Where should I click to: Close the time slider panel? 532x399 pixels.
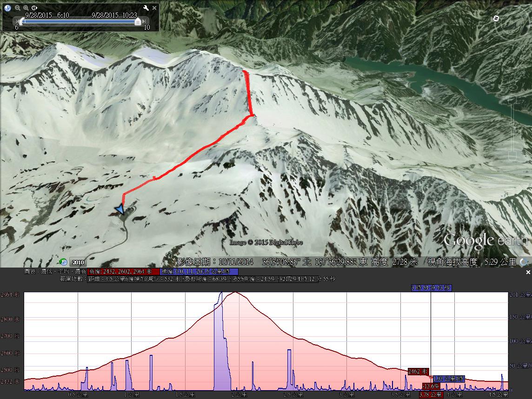(x=154, y=8)
